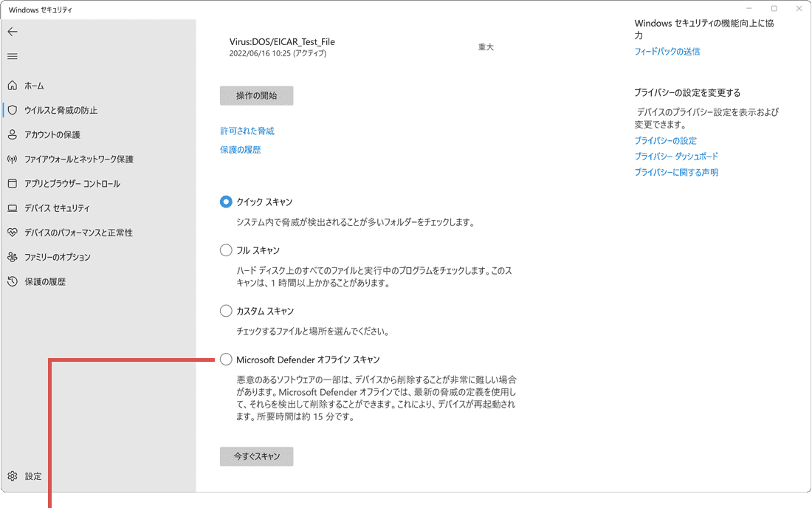Open プライバシーに関する声明 link

(x=676, y=172)
